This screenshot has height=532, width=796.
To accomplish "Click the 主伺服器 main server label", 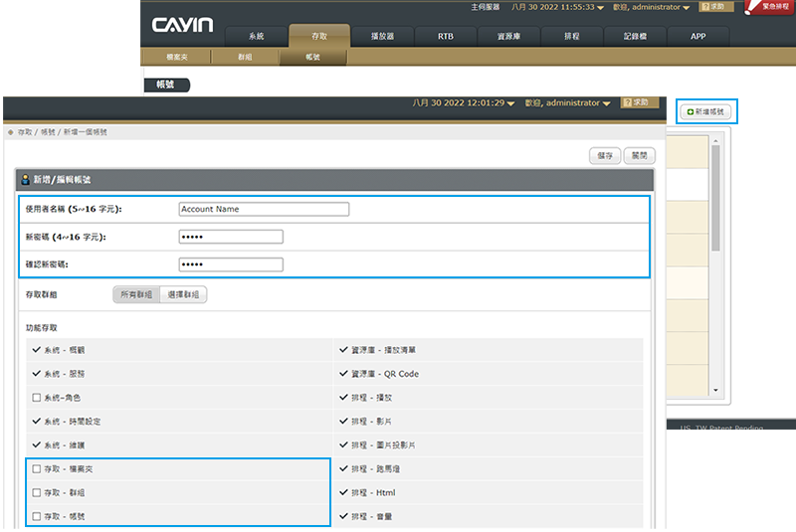I will click(486, 7).
